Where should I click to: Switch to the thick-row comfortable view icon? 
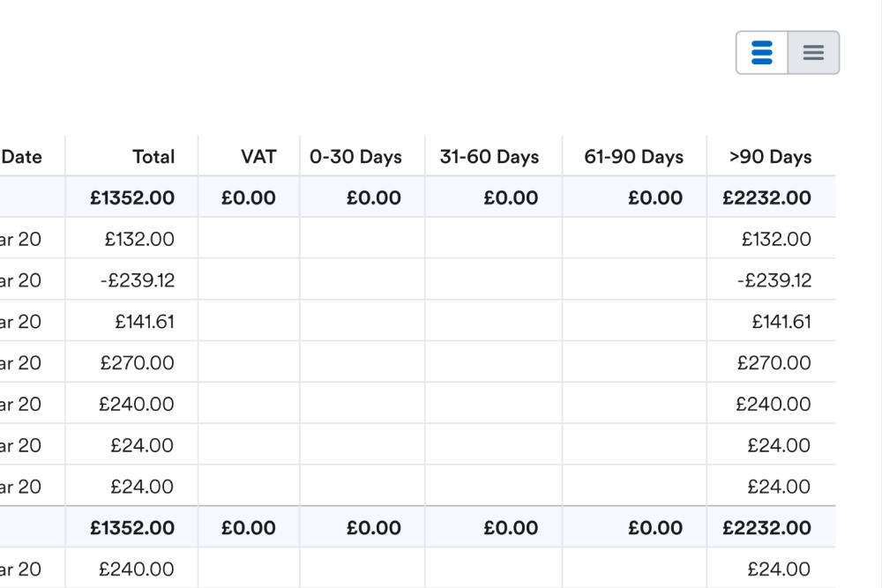(762, 53)
